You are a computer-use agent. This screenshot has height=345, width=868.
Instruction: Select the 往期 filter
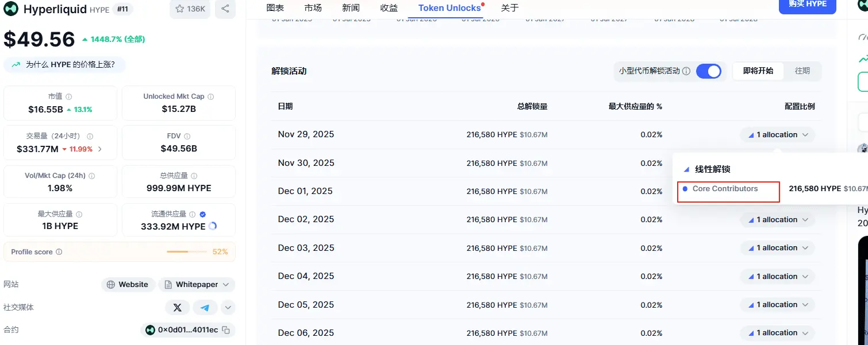pyautogui.click(x=802, y=71)
